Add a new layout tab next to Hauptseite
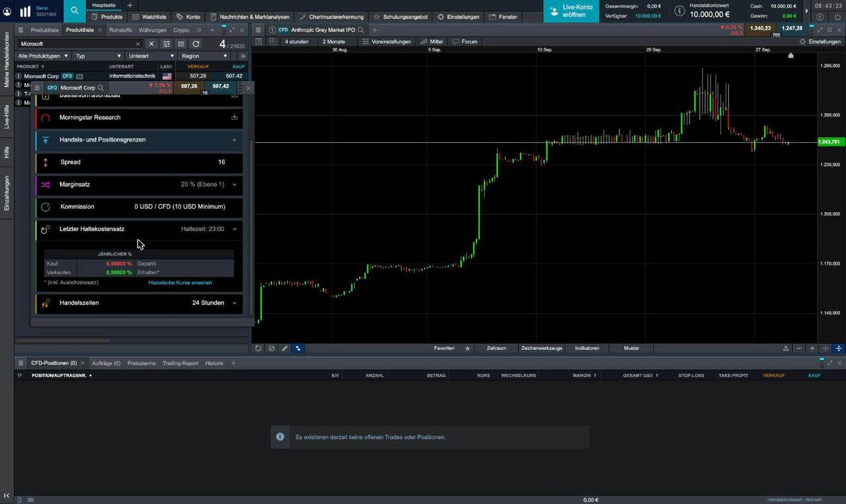The height and width of the screenshot is (504, 846). 130,5
